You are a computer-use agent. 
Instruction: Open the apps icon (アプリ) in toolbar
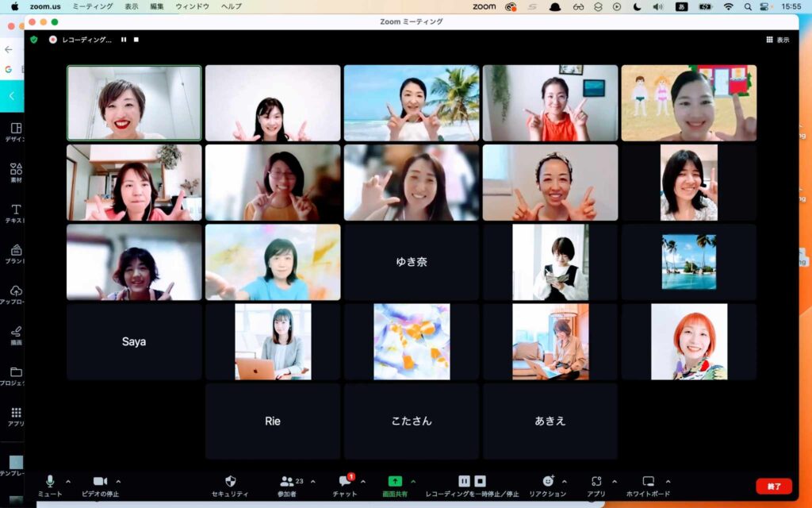596,481
